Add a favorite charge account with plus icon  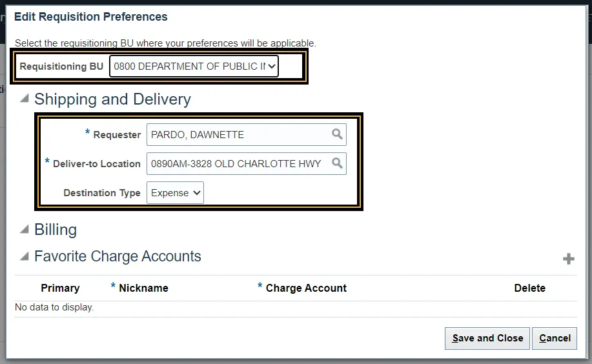click(x=569, y=259)
